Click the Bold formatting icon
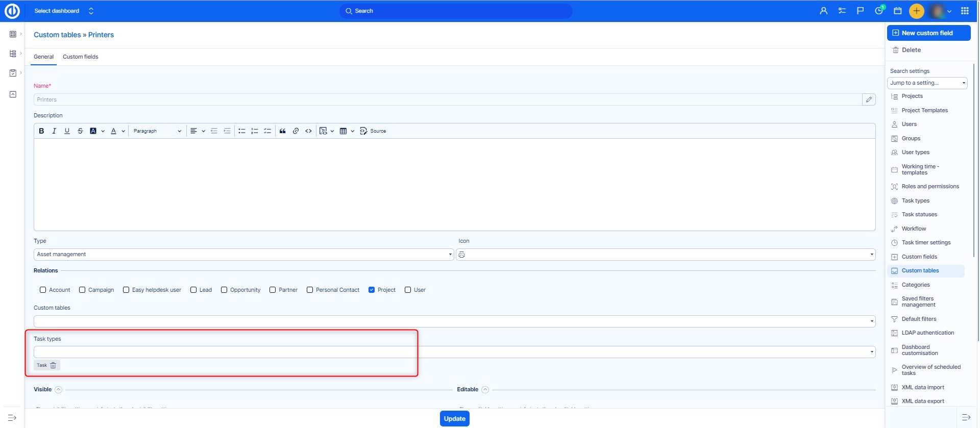The width and height of the screenshot is (980, 428). point(41,131)
